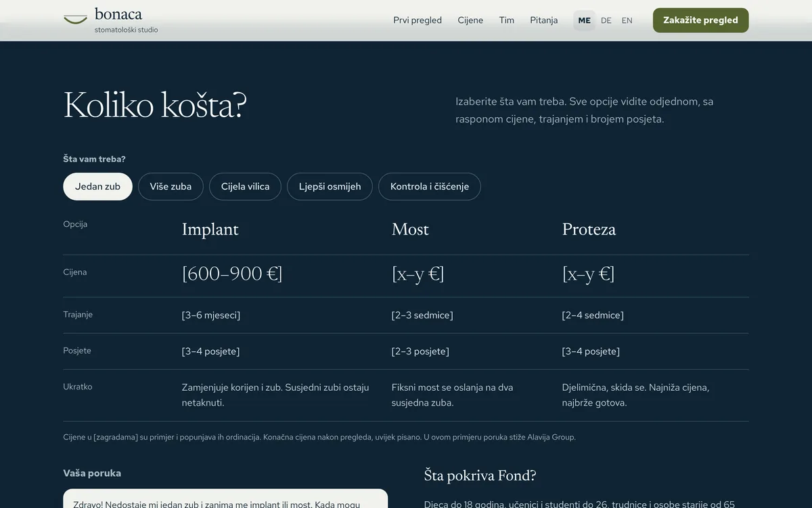Open the Tim navigation link
Screen dimensions: 812x508
coord(507,20)
